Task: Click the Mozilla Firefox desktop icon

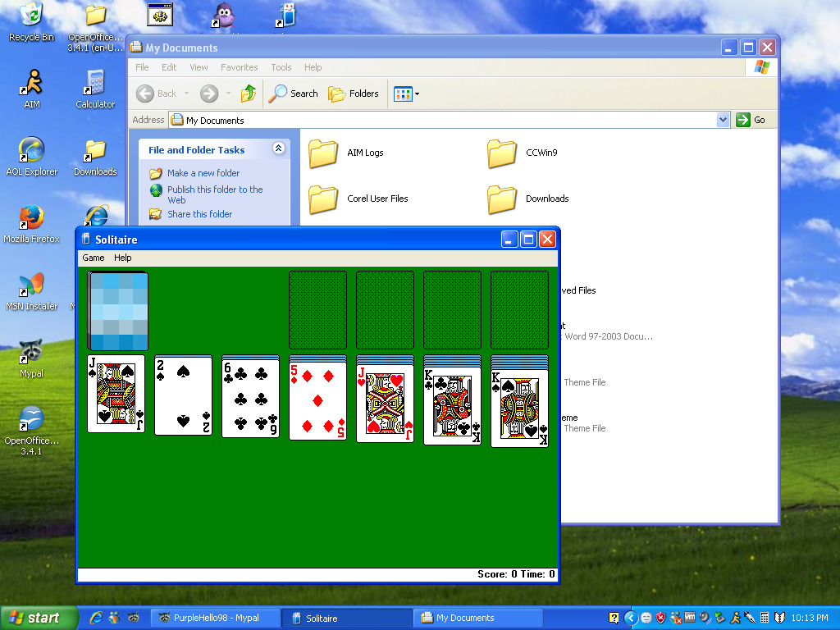Action: point(32,220)
